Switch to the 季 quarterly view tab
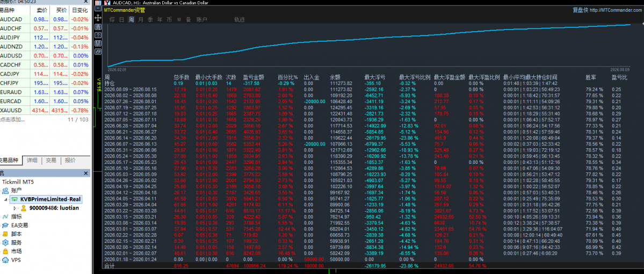The width and height of the screenshot is (644, 274). tap(150, 19)
